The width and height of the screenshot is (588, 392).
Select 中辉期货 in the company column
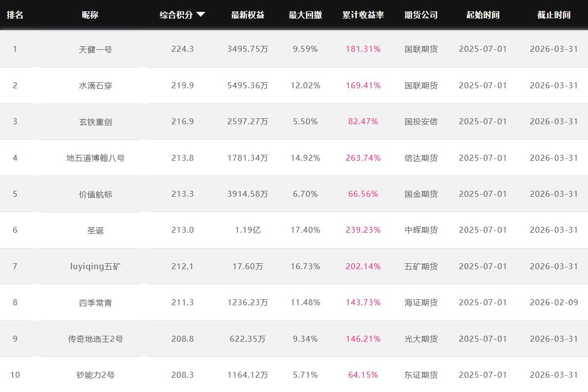421,230
